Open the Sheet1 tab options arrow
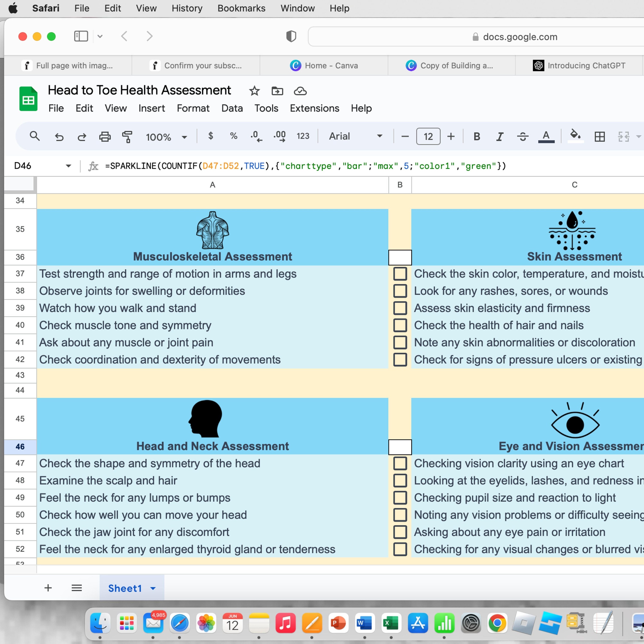Screen dimensions: 644x644 click(153, 588)
